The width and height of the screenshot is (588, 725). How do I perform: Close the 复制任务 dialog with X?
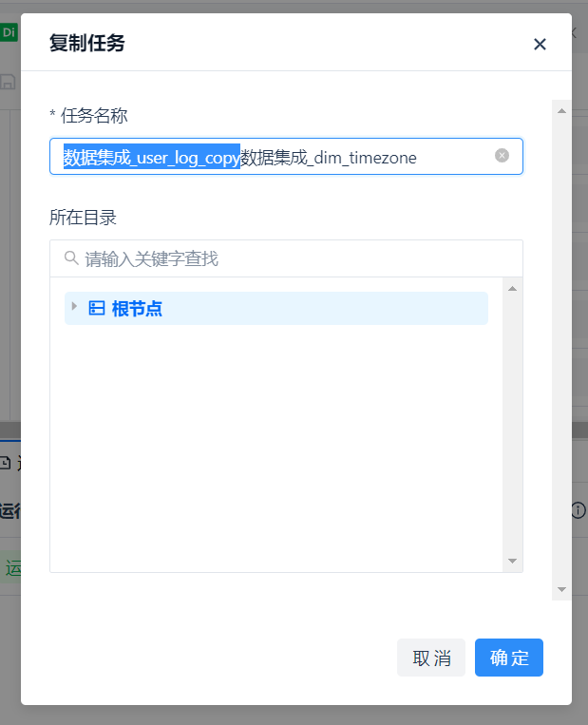540,44
